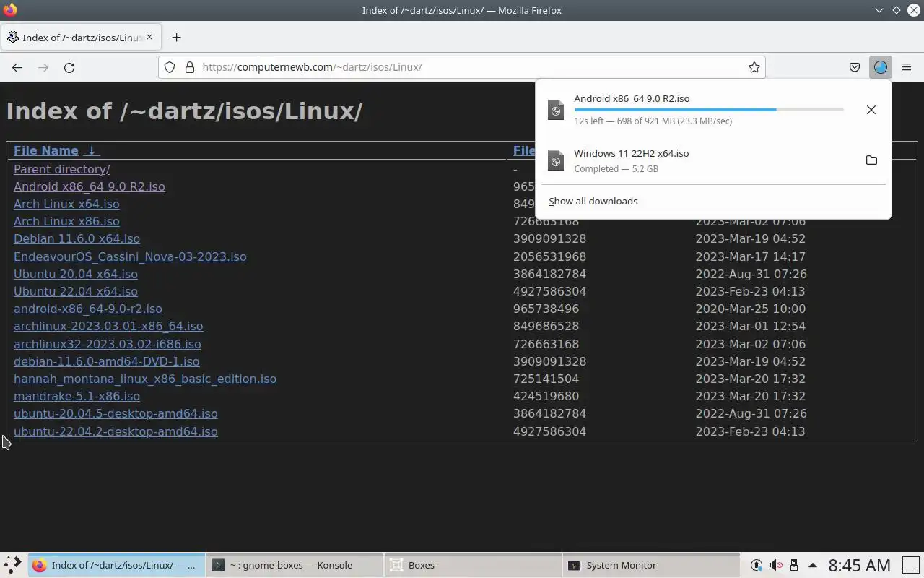Download ubuntu-20.04.5-desktop-amd64.iso
Viewport: 924px width, 578px height.
[x=115, y=413]
